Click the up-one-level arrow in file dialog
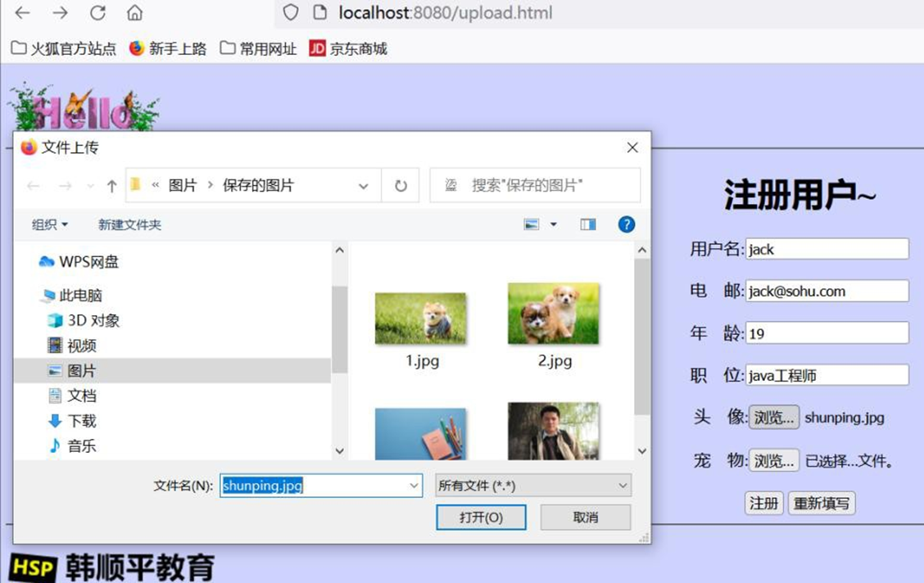 [x=112, y=186]
